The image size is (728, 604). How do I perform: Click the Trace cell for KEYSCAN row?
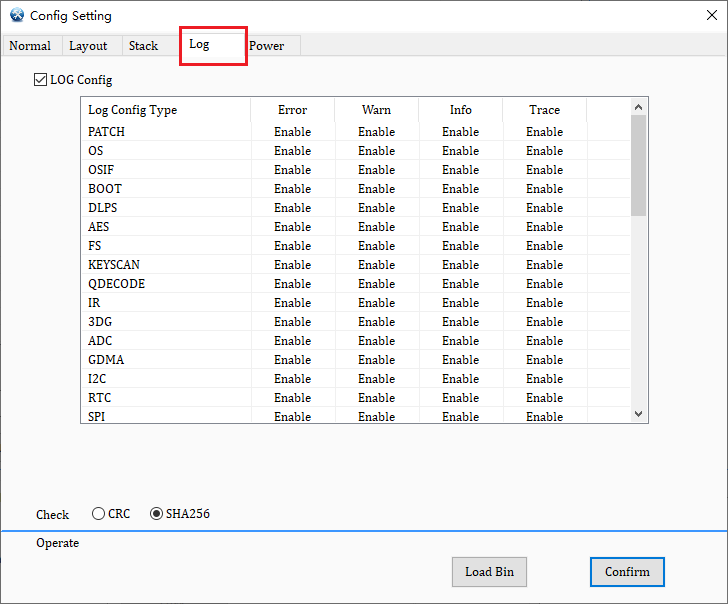pyautogui.click(x=544, y=265)
